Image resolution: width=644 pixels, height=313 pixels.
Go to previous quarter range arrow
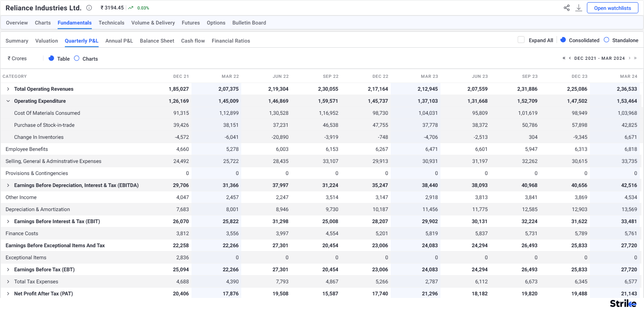point(570,58)
